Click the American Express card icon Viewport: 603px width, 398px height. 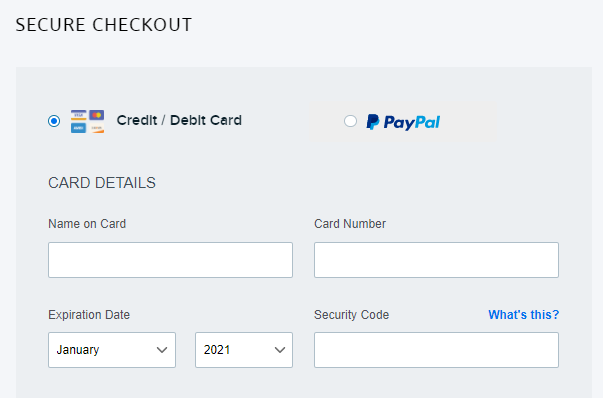click(x=78, y=128)
